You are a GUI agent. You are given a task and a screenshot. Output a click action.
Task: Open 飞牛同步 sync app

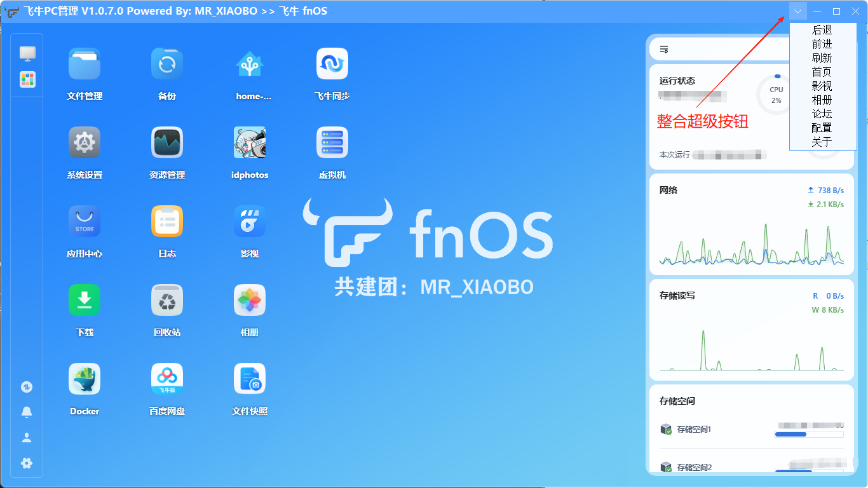click(332, 64)
